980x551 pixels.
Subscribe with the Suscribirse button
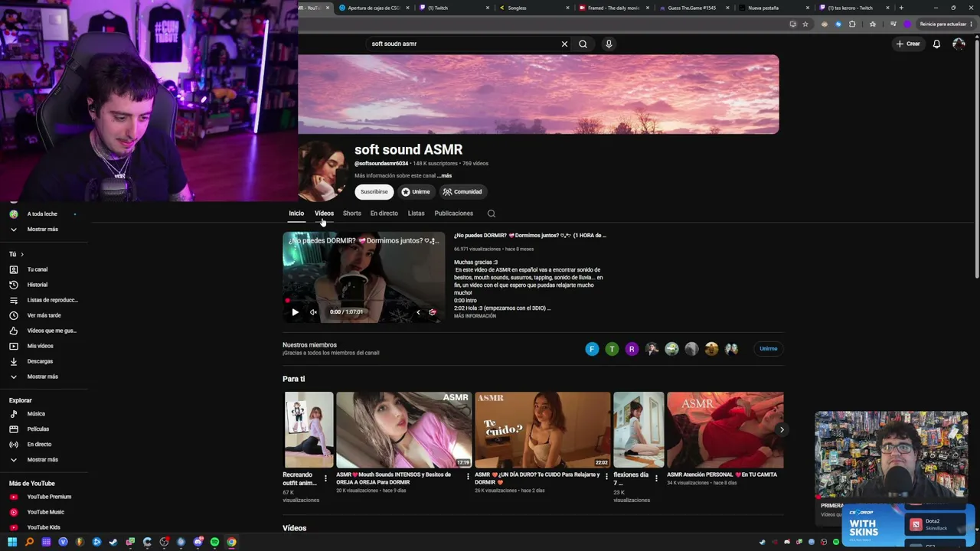[374, 192]
